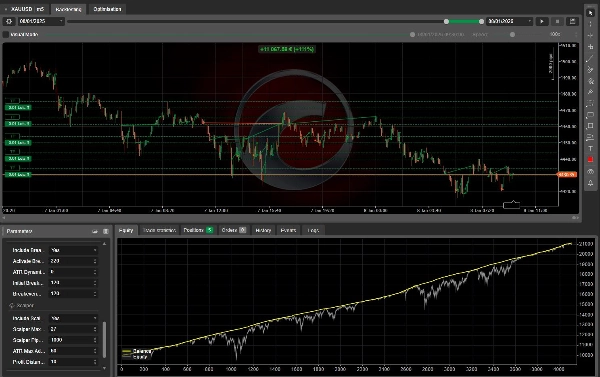Image resolution: width=600 pixels, height=377 pixels.
Task: Click the save icon in Parameters header
Action: pos(106,231)
